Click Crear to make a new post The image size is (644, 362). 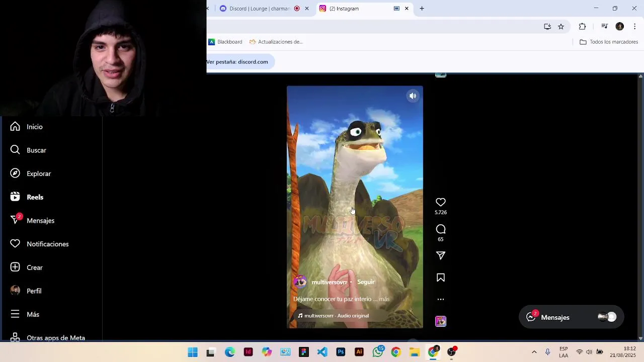27,267
